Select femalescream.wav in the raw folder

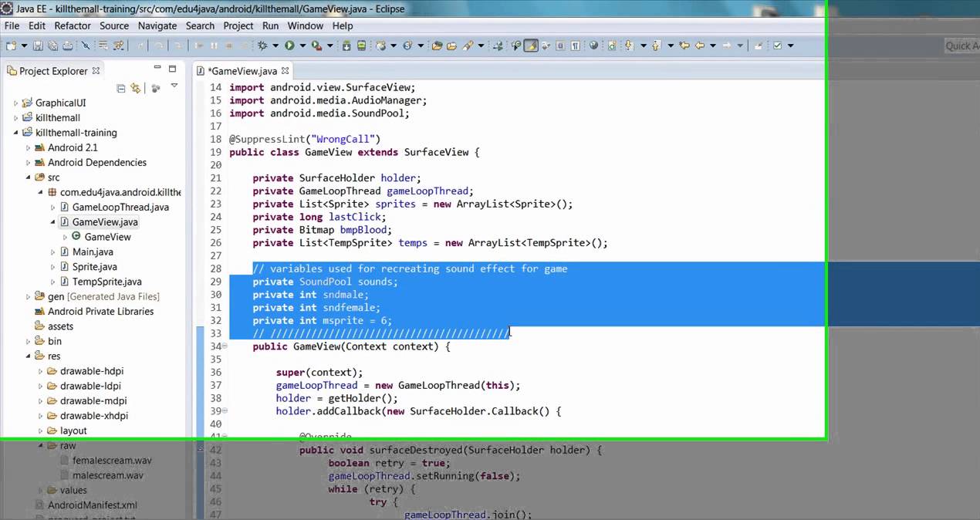tap(112, 461)
